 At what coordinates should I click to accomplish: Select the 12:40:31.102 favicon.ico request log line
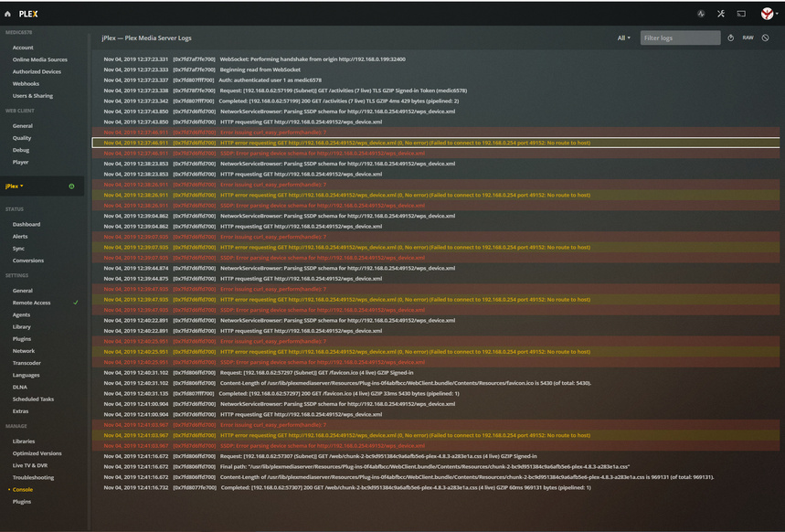tap(436, 373)
